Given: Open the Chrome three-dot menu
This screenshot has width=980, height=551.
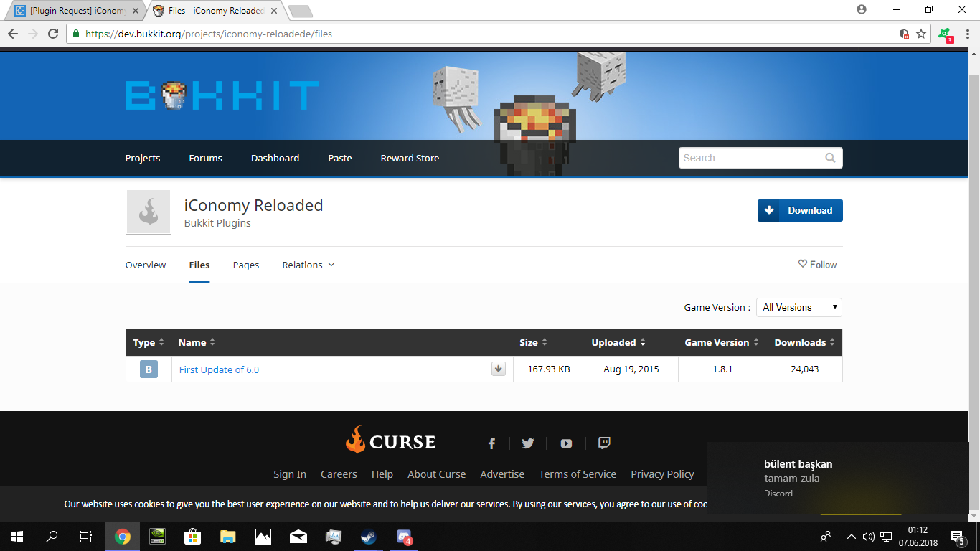Looking at the screenshot, I should click(x=967, y=34).
